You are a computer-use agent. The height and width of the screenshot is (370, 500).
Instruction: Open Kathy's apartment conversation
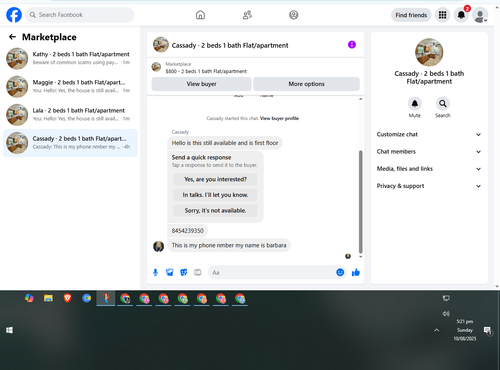(70, 58)
